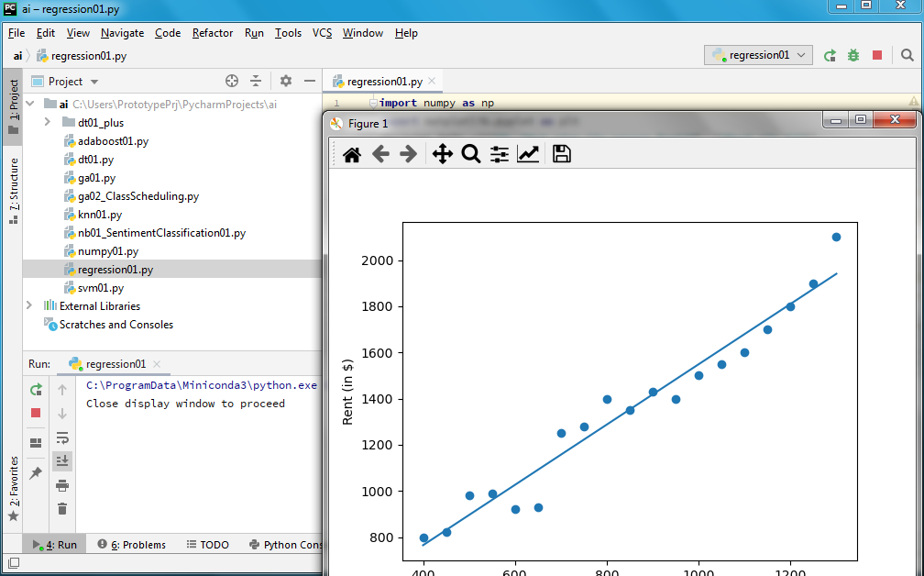Collapse the ai project root node
This screenshot has width=924, height=576.
pyautogui.click(x=28, y=104)
